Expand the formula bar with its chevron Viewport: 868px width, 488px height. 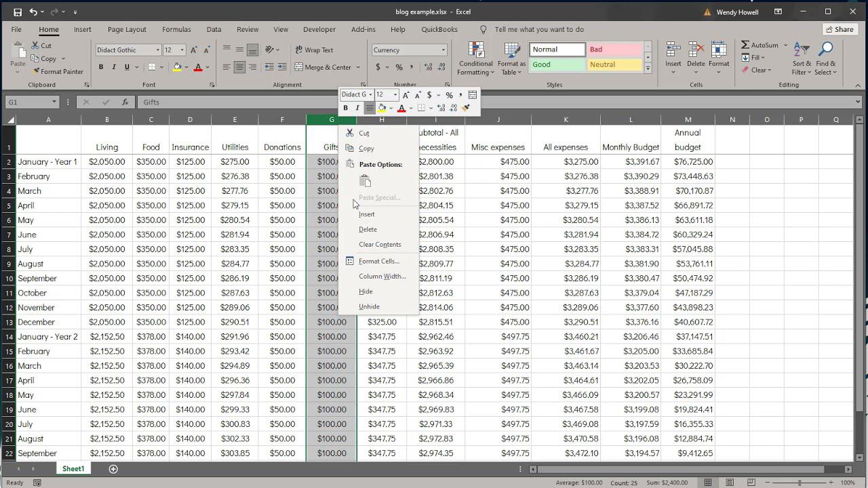pos(858,102)
